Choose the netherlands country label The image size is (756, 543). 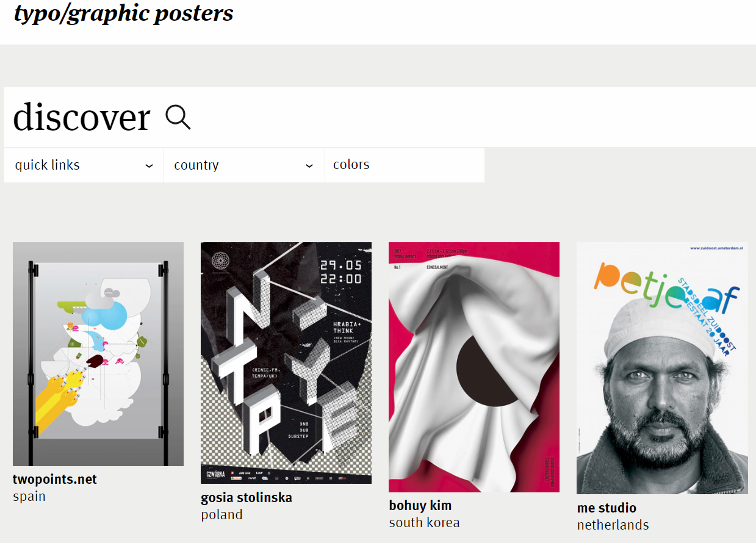tap(613, 525)
